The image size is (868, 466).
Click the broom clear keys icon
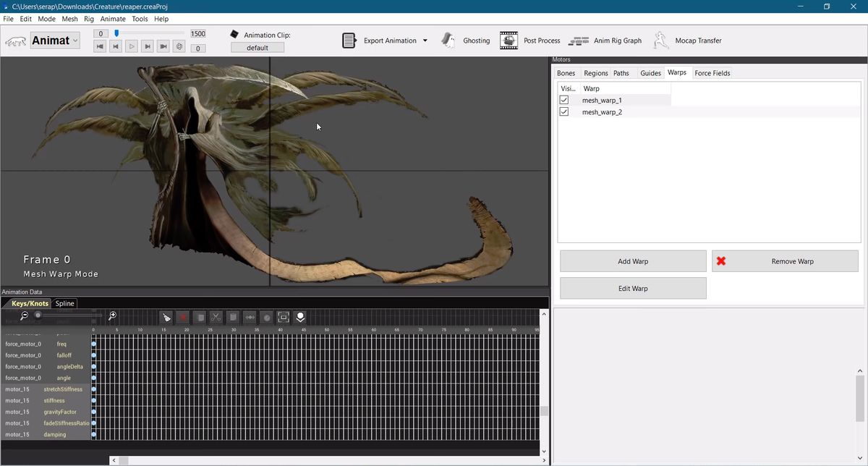(166, 317)
